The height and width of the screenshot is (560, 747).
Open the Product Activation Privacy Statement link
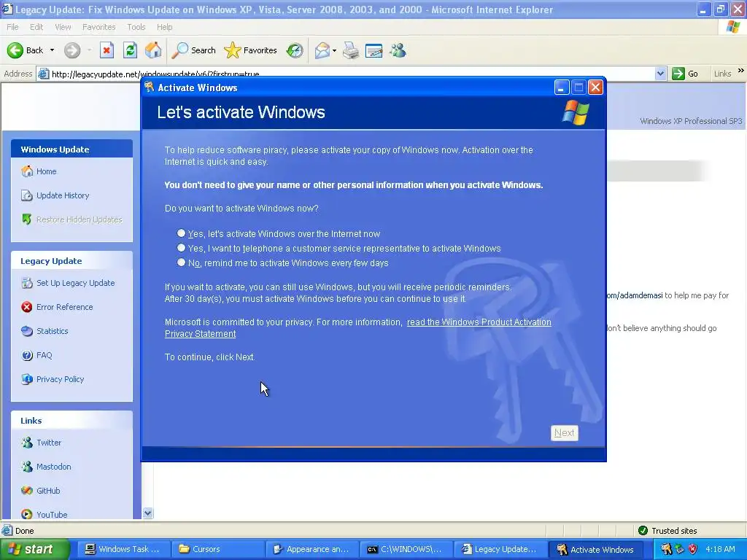pos(479,322)
